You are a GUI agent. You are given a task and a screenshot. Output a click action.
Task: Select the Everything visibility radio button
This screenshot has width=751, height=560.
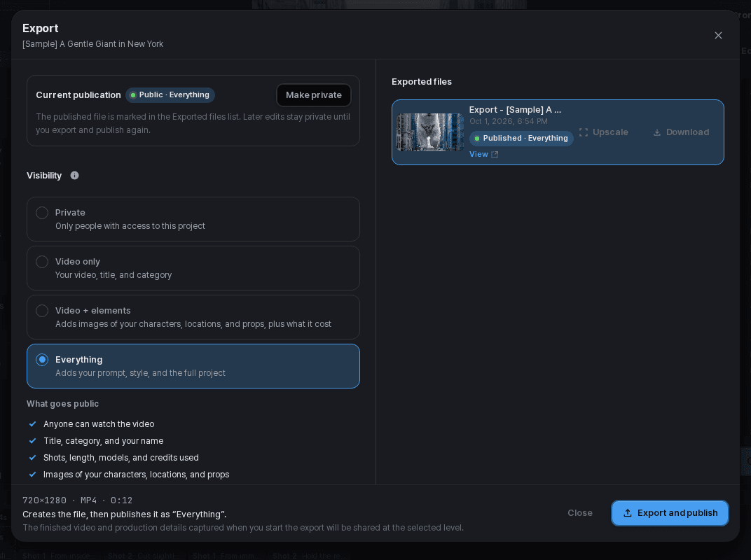click(42, 360)
